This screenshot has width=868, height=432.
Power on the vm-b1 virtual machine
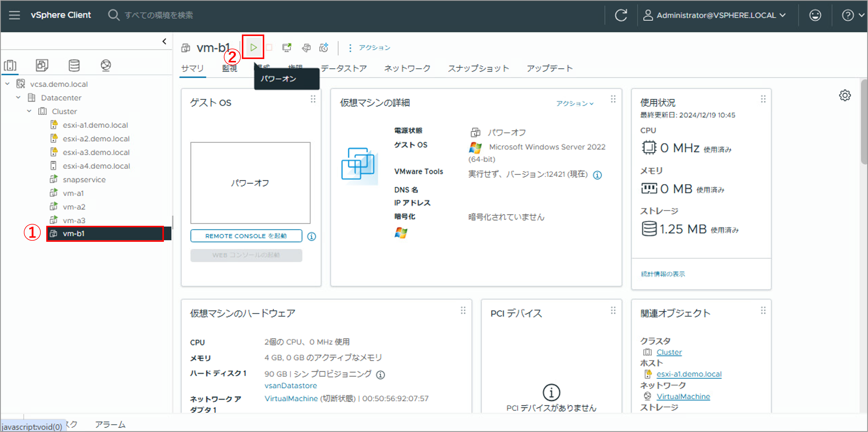click(x=253, y=48)
